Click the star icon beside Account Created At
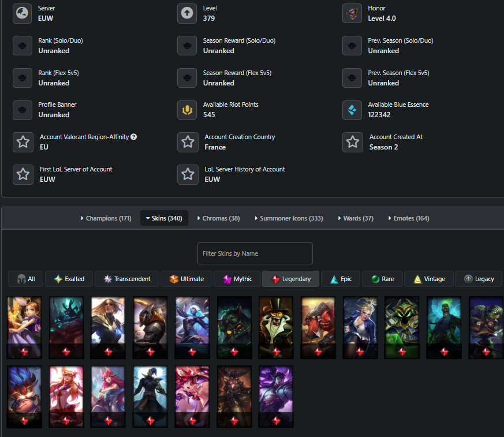 353,142
